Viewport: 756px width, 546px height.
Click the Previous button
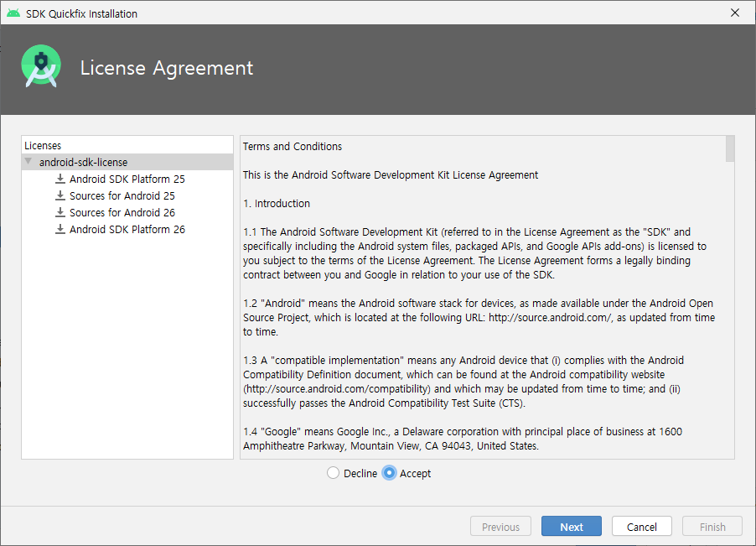click(x=500, y=527)
